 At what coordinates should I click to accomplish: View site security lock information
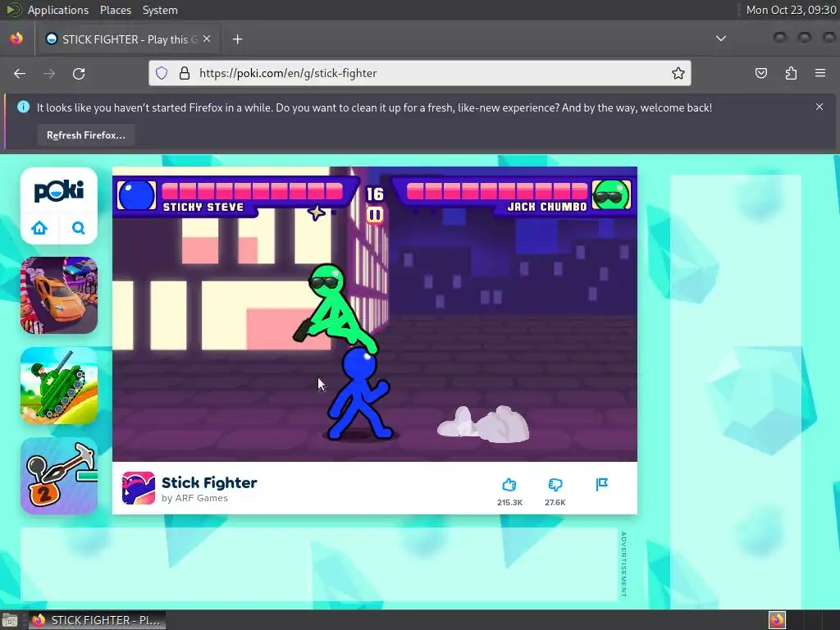185,73
